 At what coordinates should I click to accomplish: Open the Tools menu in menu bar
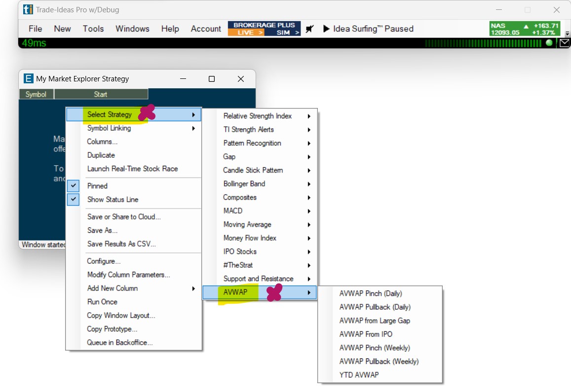[93, 29]
